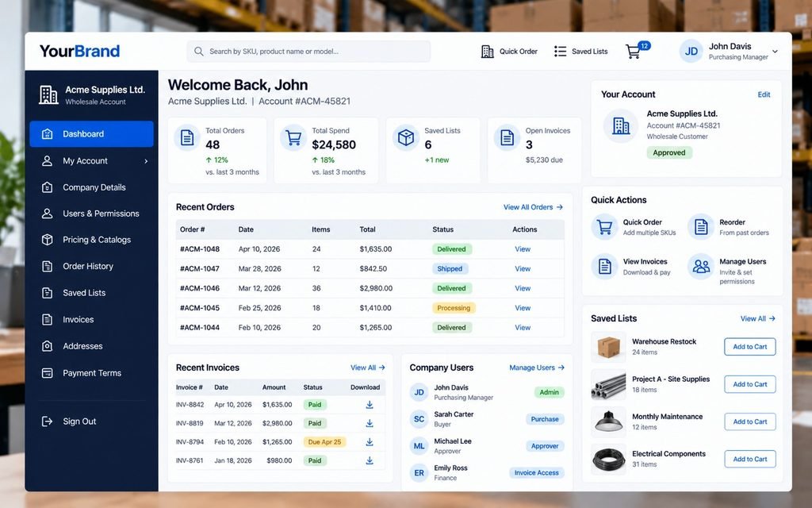Go to Dashboard in the sidebar
This screenshot has width=812, height=508.
(92, 133)
